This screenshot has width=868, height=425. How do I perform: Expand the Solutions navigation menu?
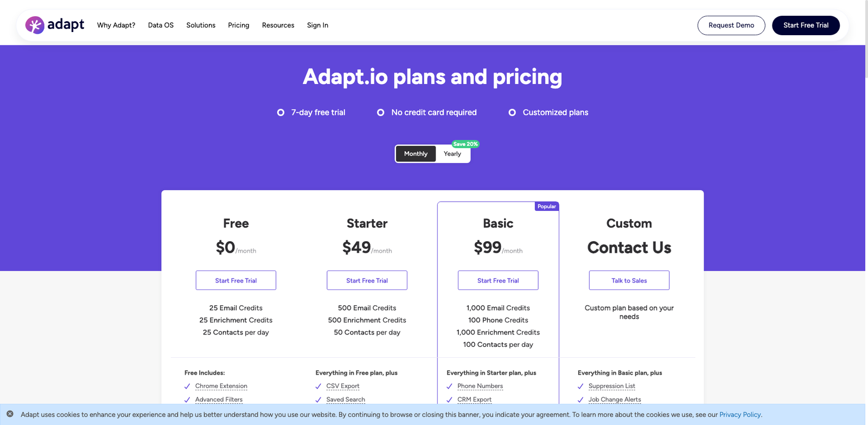[201, 25]
